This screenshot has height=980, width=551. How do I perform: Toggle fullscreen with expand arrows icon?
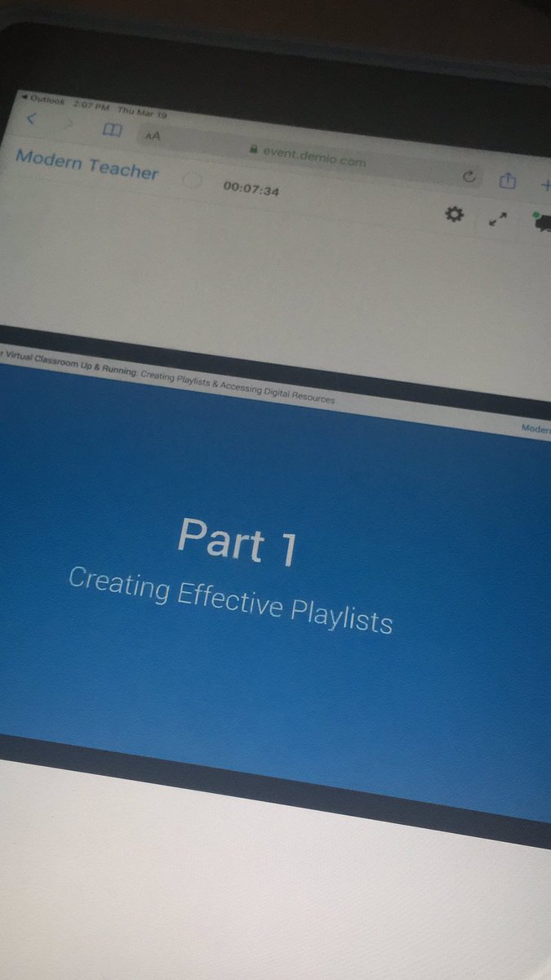click(498, 220)
